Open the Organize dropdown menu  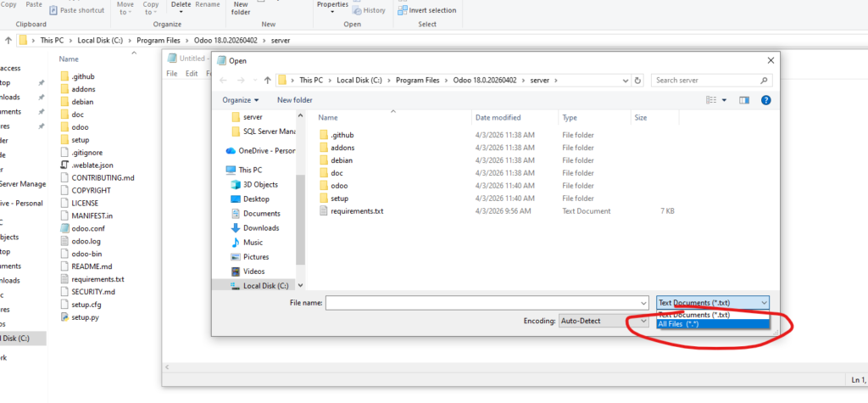coord(241,100)
